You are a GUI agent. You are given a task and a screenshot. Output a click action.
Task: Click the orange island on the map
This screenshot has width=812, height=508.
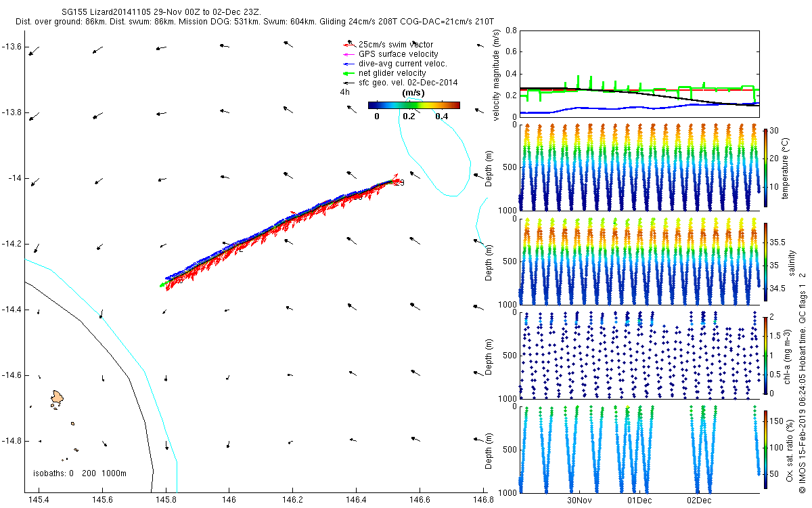click(x=57, y=398)
